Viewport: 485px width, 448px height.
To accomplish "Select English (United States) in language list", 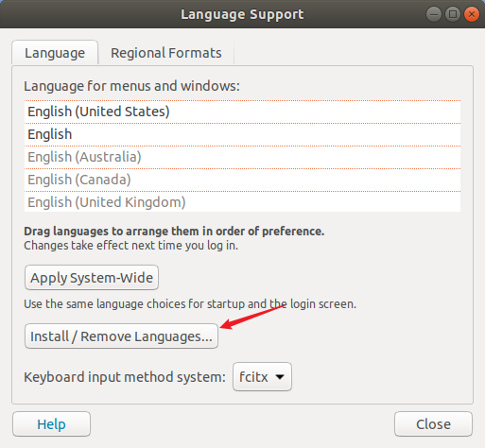I will (242, 112).
